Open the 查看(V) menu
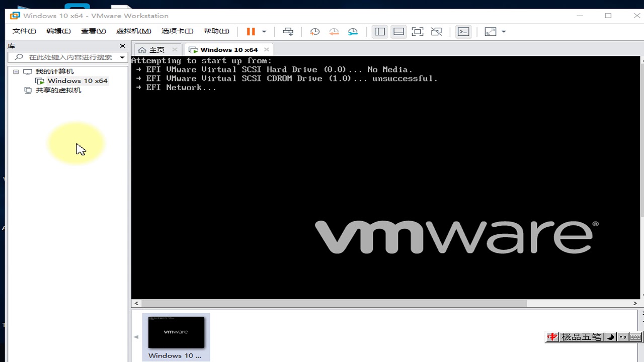The image size is (644, 362). pyautogui.click(x=93, y=31)
